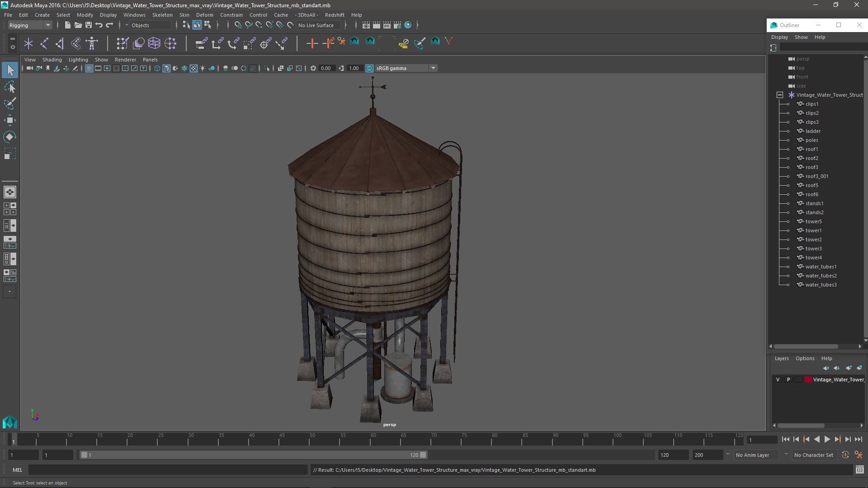
Task: Click the single pane layout icon
Action: click(x=10, y=192)
